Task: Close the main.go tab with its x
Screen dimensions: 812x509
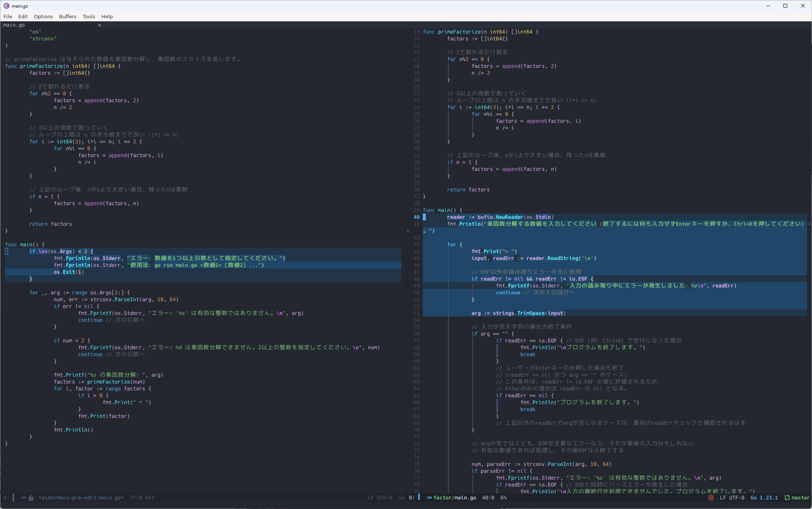Action: click(x=99, y=25)
